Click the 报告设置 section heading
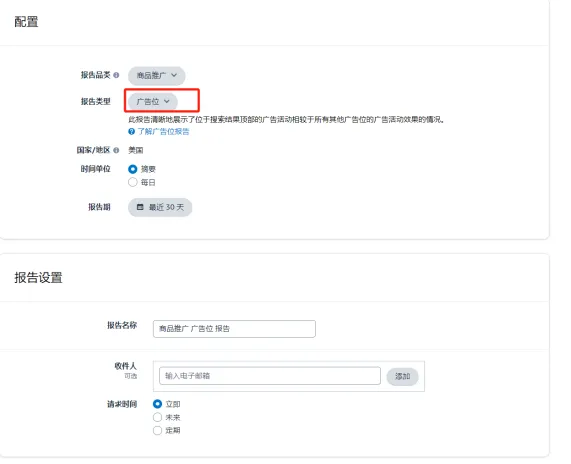 [38, 278]
